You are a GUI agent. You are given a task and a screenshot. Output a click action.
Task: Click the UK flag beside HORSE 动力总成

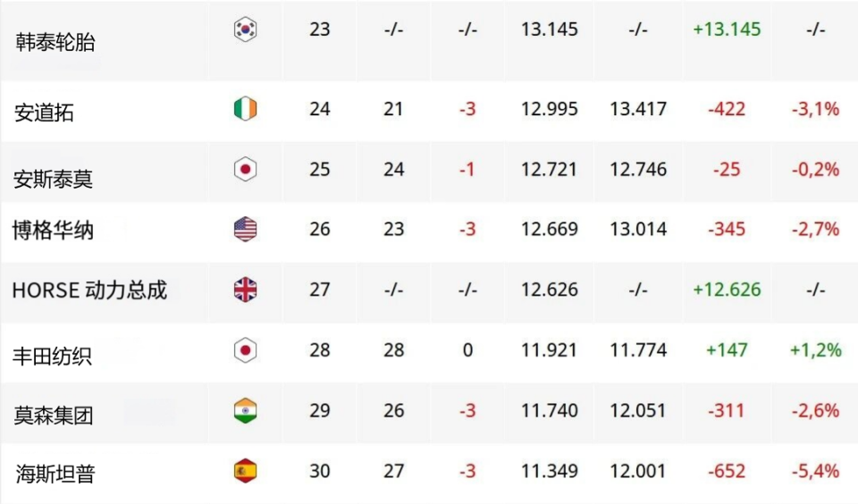pyautogui.click(x=245, y=290)
